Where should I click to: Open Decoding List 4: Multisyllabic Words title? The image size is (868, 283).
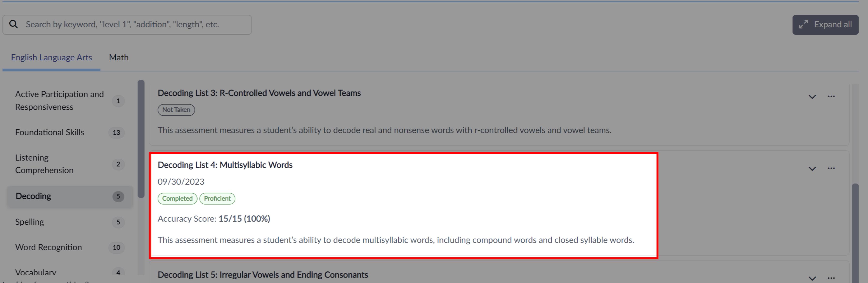click(225, 165)
